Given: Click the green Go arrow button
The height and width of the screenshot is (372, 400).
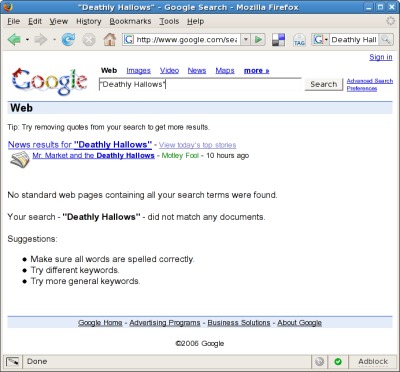Looking at the screenshot, I should (258, 40).
